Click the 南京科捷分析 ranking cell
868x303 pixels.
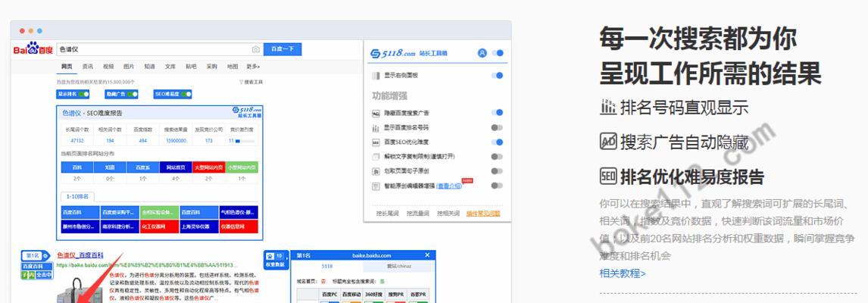tap(120, 226)
